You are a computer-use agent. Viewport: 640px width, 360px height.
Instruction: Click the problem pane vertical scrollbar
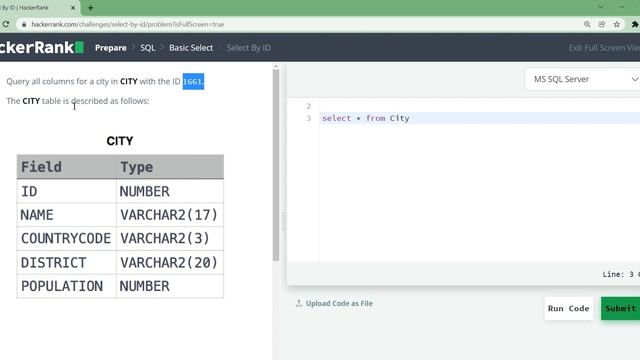tap(276, 165)
